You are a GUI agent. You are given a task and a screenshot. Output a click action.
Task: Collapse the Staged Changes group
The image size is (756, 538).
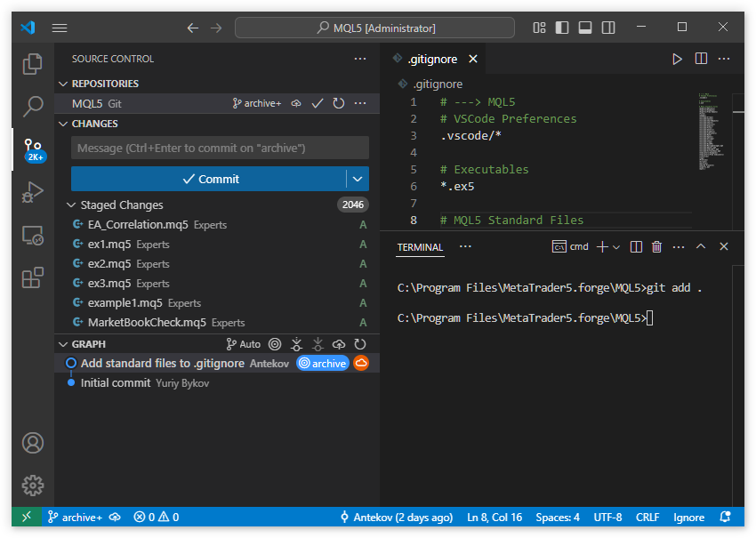[x=71, y=205]
